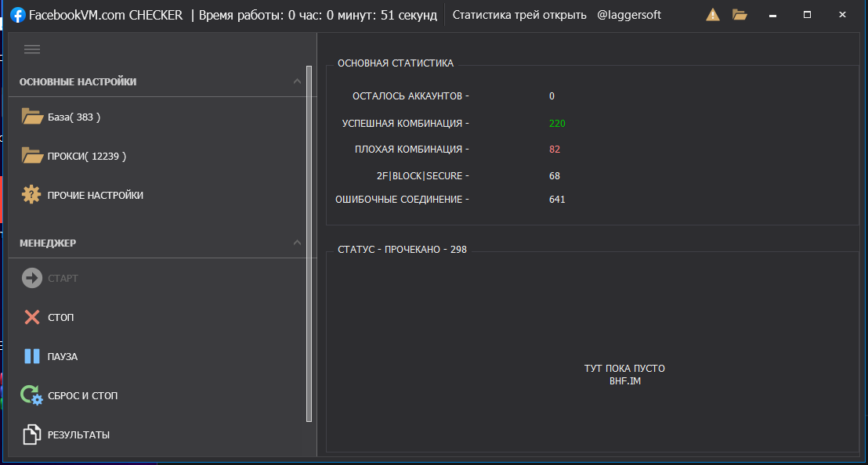Click the green 220 success count

[557, 124]
